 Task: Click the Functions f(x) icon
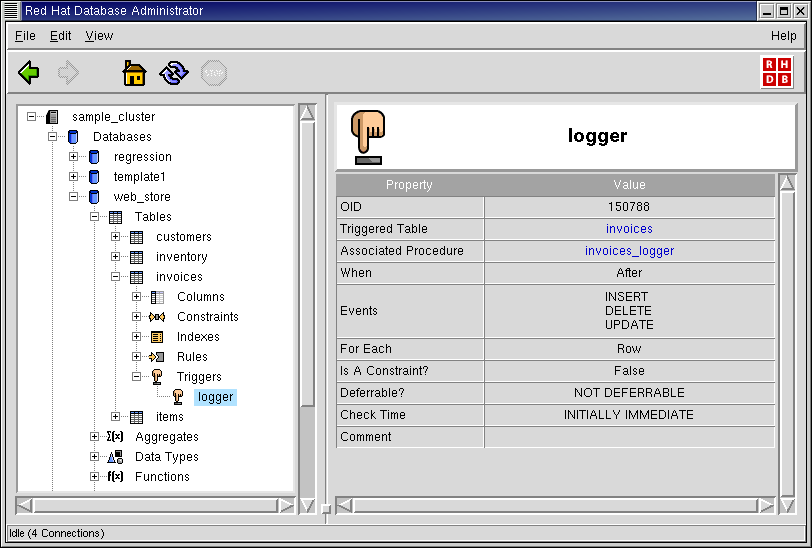pos(115,477)
